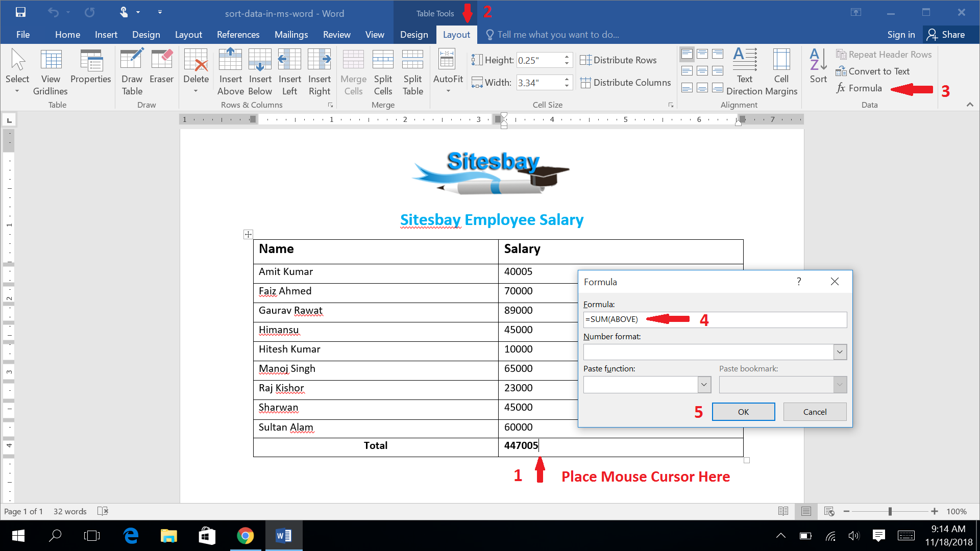Click OK to confirm SUM formula
The height and width of the screenshot is (551, 980).
pos(743,412)
